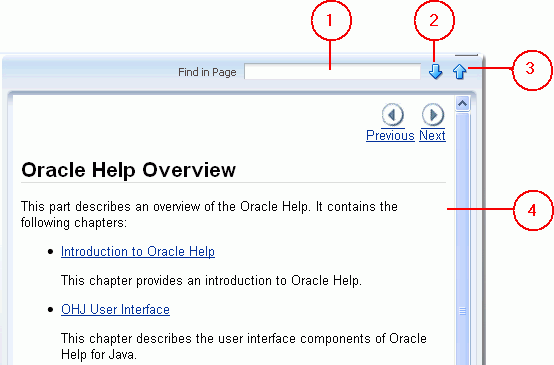The image size is (554, 365).
Task: Click the Find in Page label
Action: tap(207, 72)
